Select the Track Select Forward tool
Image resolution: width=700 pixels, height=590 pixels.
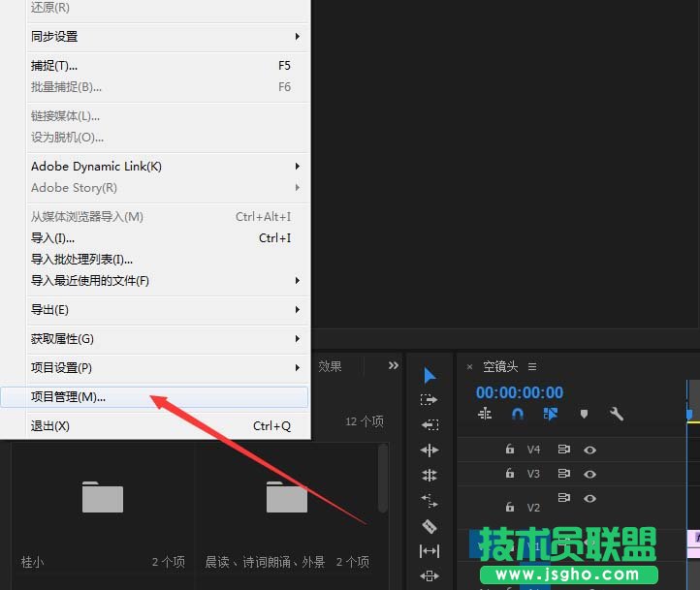tap(430, 399)
